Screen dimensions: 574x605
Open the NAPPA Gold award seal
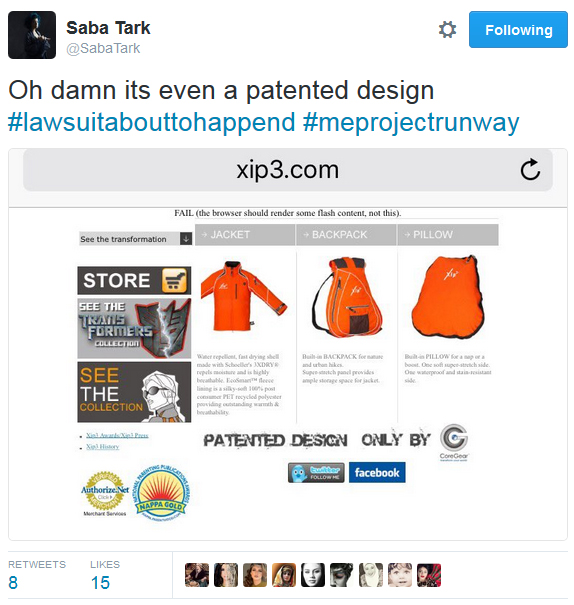tap(161, 493)
